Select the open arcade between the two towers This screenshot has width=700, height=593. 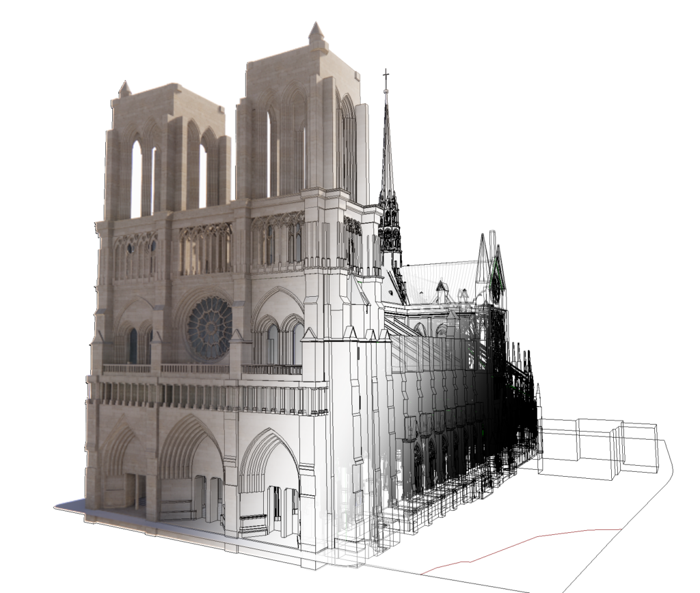pos(205,248)
